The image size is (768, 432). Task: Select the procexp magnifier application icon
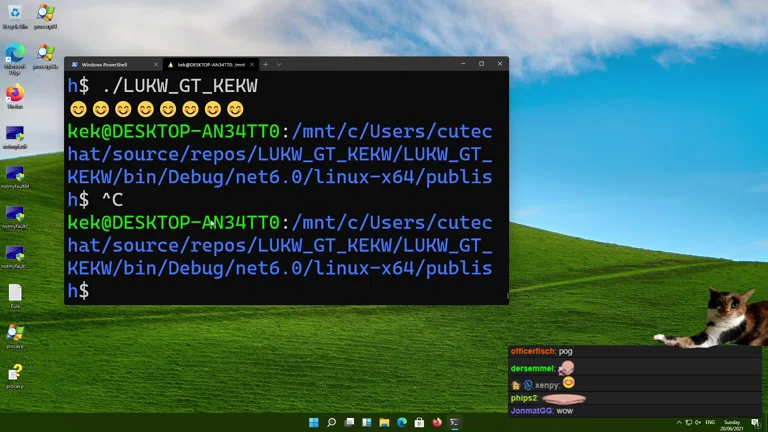click(x=15, y=336)
